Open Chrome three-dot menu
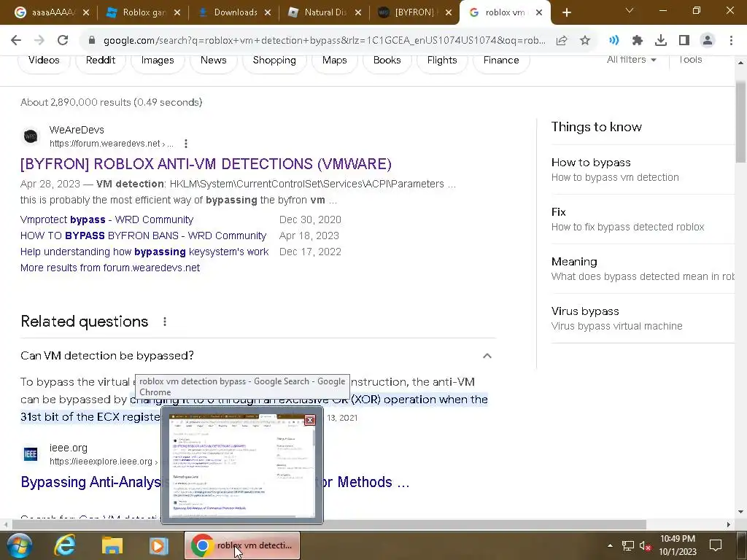The image size is (747, 560). [x=731, y=41]
